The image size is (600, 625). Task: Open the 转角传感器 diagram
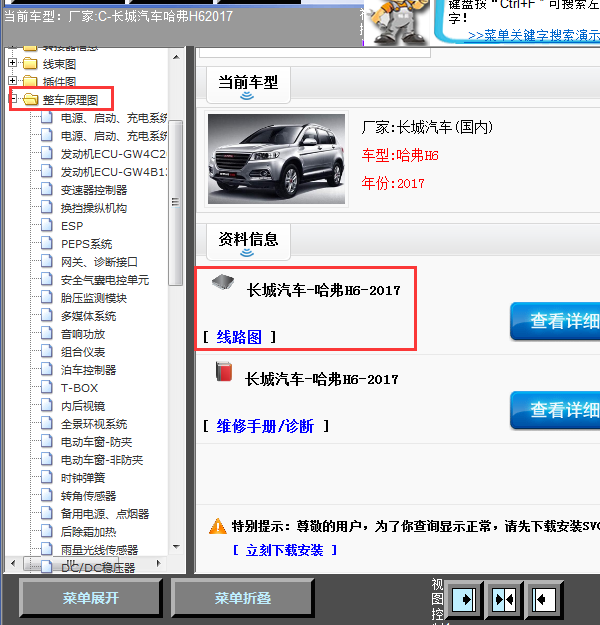(x=89, y=496)
